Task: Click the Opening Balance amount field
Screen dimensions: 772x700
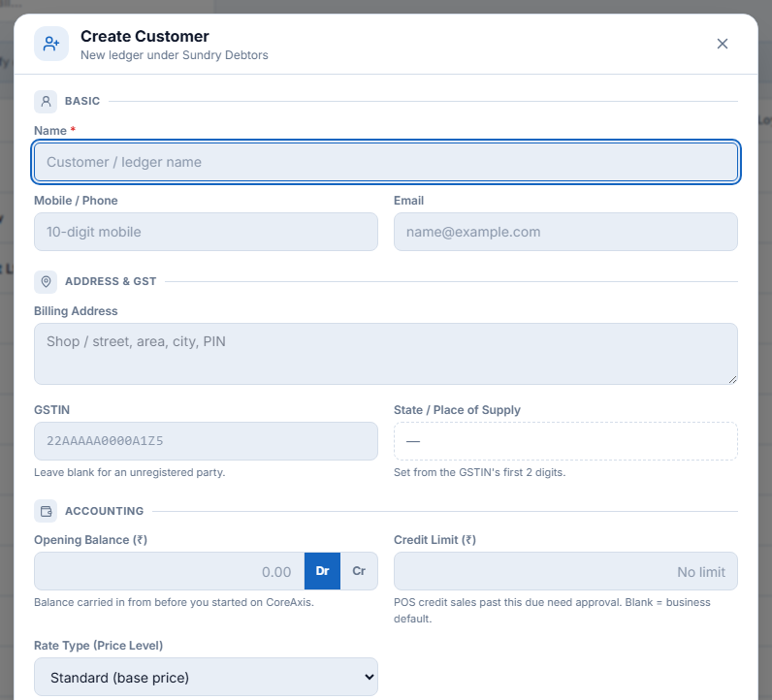Action: coord(170,571)
